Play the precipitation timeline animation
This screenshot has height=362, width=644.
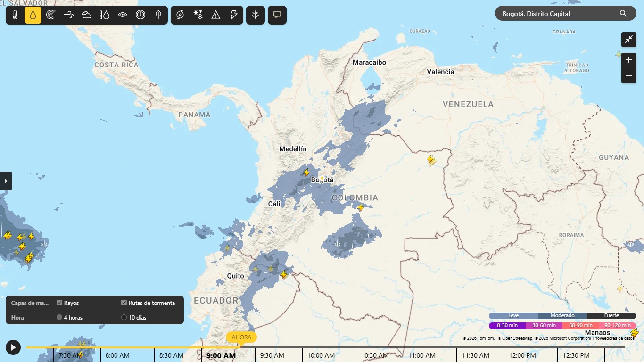[13, 348]
